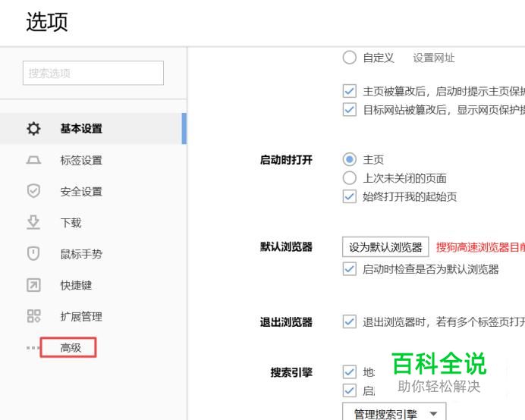Click the 搜索选项 search field
This screenshot has width=525, height=420.
[x=93, y=73]
